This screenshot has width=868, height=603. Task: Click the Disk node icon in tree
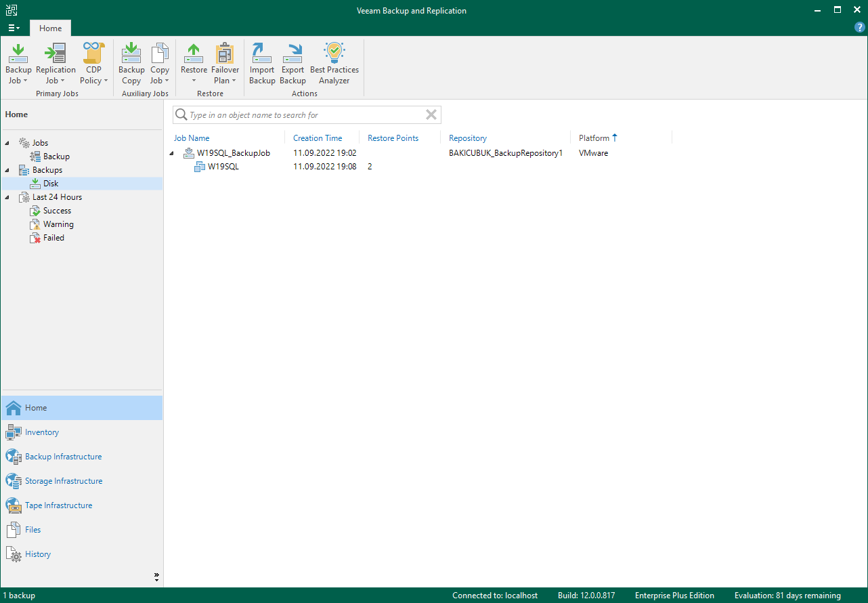(35, 184)
